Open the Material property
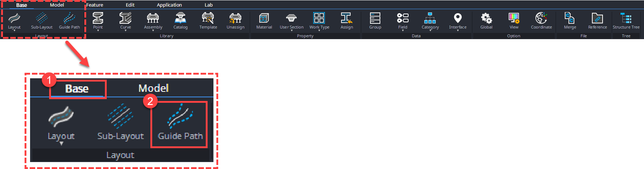The width and height of the screenshot is (644, 169). (264, 20)
